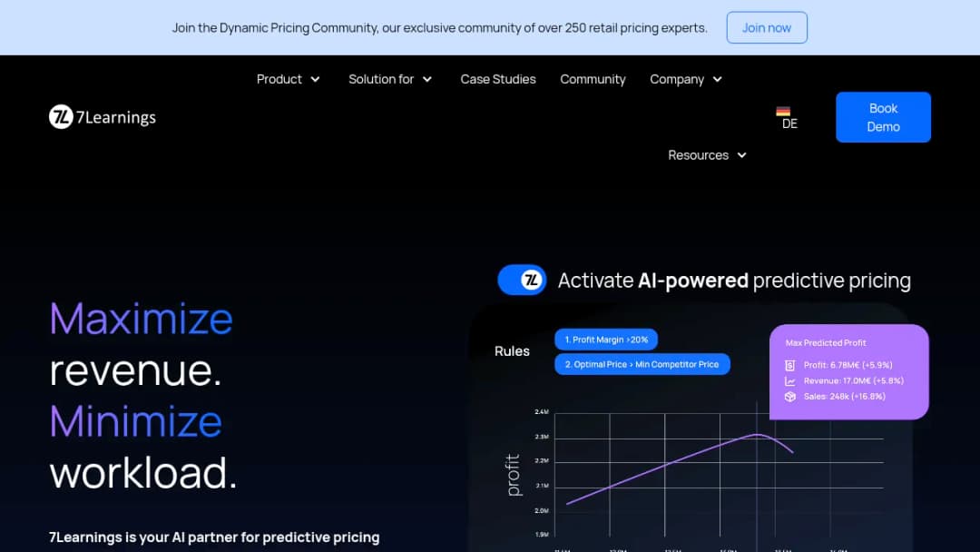This screenshot has width=980, height=552.
Task: Click the Book Demo button
Action: tap(883, 117)
